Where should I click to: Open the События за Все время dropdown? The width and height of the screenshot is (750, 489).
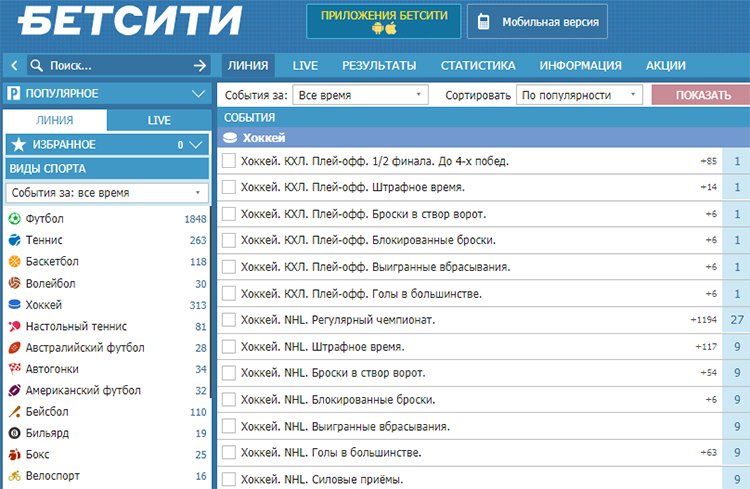click(360, 95)
